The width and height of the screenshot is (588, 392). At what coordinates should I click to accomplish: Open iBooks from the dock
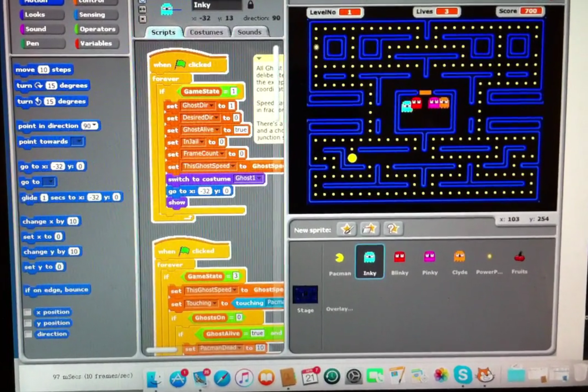click(x=266, y=378)
